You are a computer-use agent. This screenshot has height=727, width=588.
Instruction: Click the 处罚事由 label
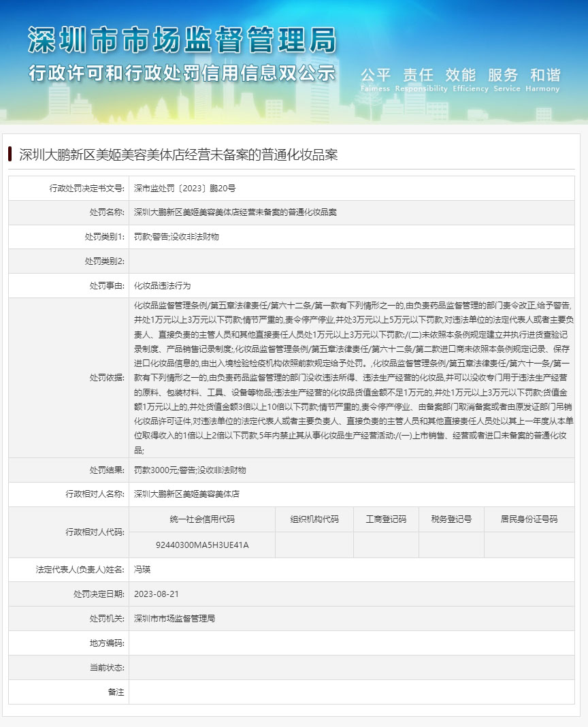[107, 286]
